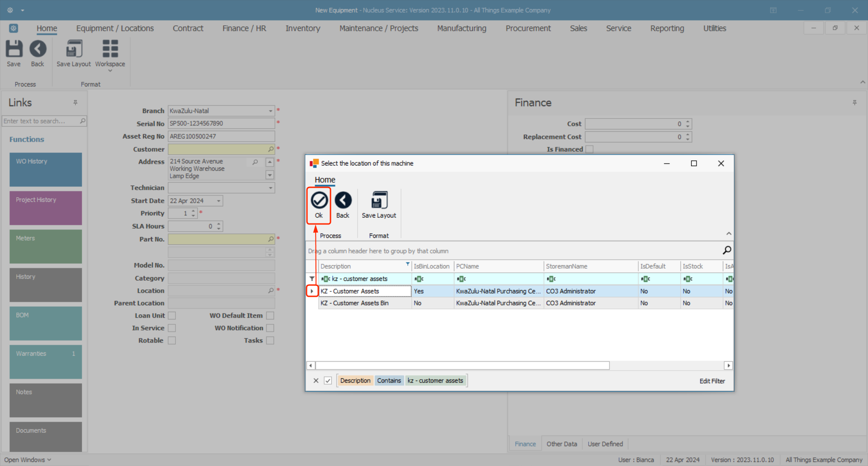This screenshot has width=868, height=466.
Task: Click the Description column filter icon
Action: tap(408, 264)
